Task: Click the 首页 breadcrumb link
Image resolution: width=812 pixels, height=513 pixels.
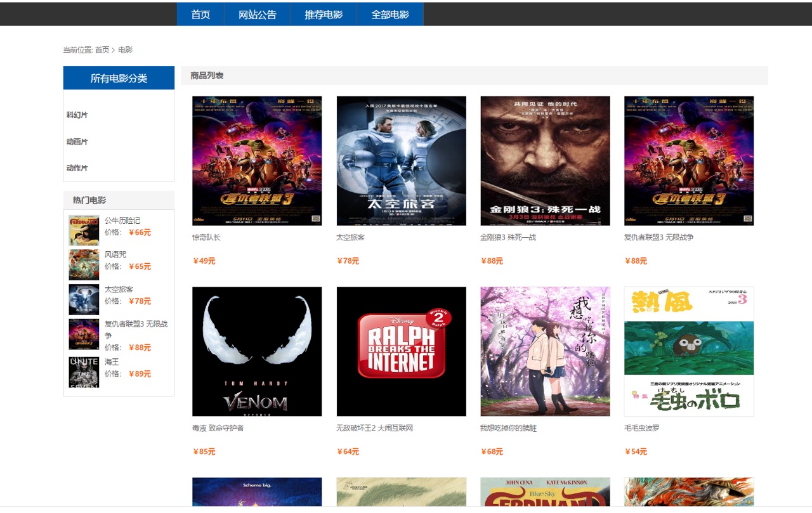Action: [x=102, y=49]
